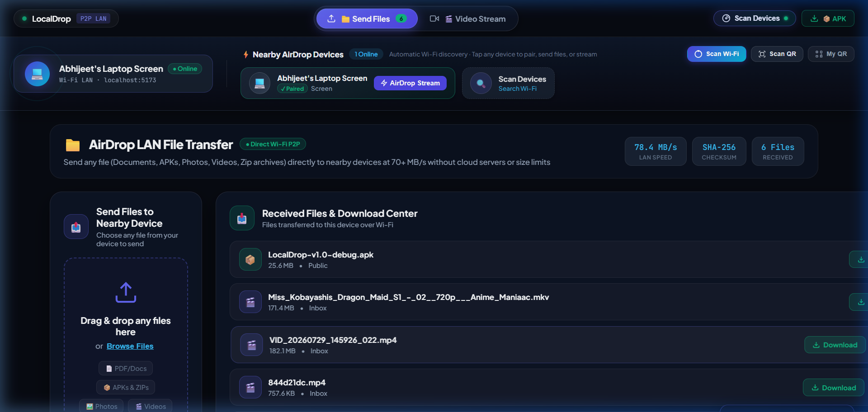
Task: Download the APK from the header button
Action: point(828,19)
